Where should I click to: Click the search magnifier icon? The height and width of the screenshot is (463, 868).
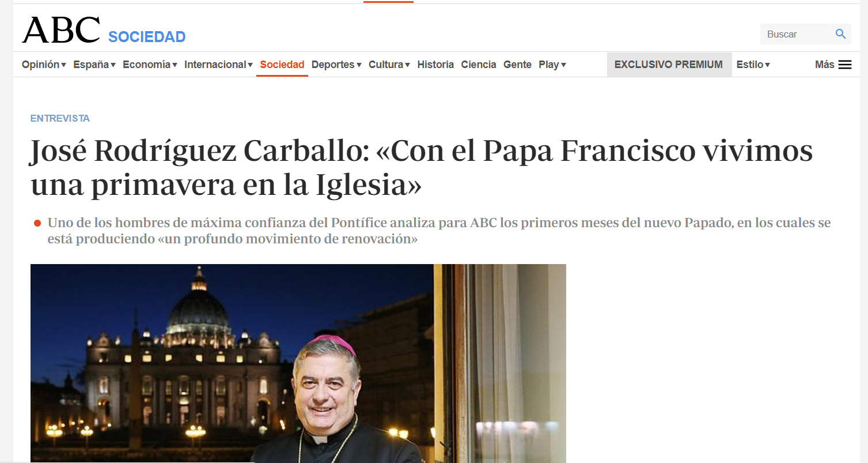[840, 34]
